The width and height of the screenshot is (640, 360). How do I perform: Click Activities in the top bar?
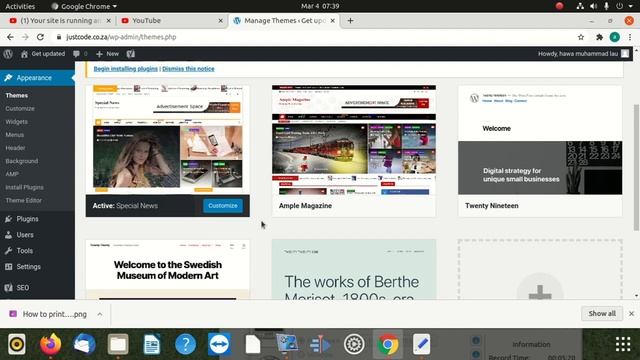[20, 6]
